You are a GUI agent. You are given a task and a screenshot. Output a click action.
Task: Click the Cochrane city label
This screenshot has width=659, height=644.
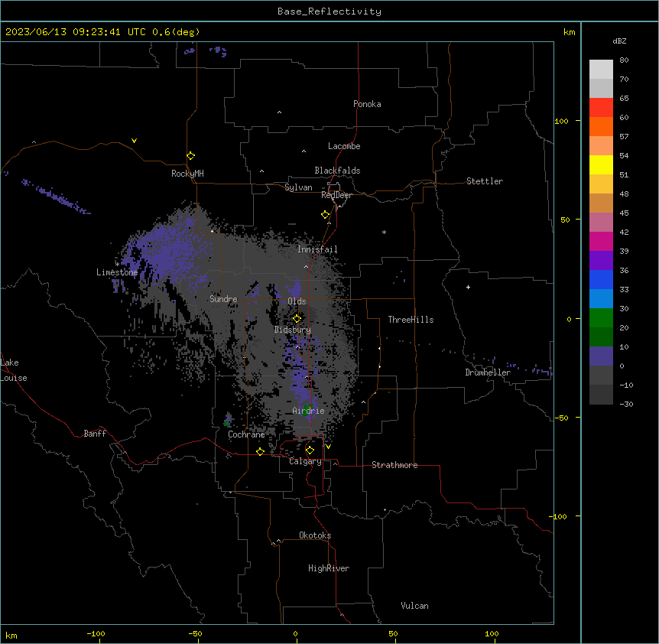pos(246,434)
